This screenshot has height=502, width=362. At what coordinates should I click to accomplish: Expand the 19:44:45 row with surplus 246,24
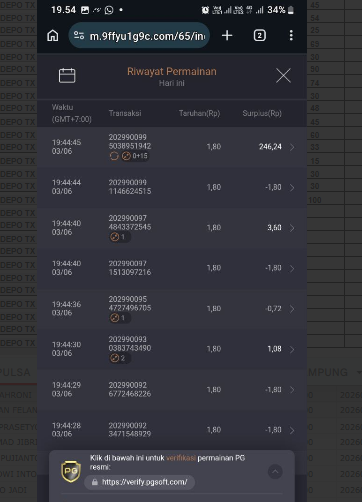[292, 147]
